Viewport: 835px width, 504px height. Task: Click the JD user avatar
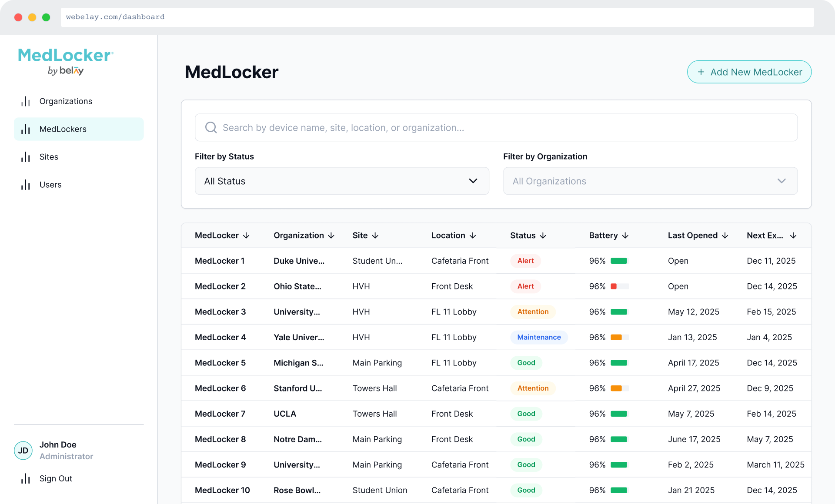point(23,451)
